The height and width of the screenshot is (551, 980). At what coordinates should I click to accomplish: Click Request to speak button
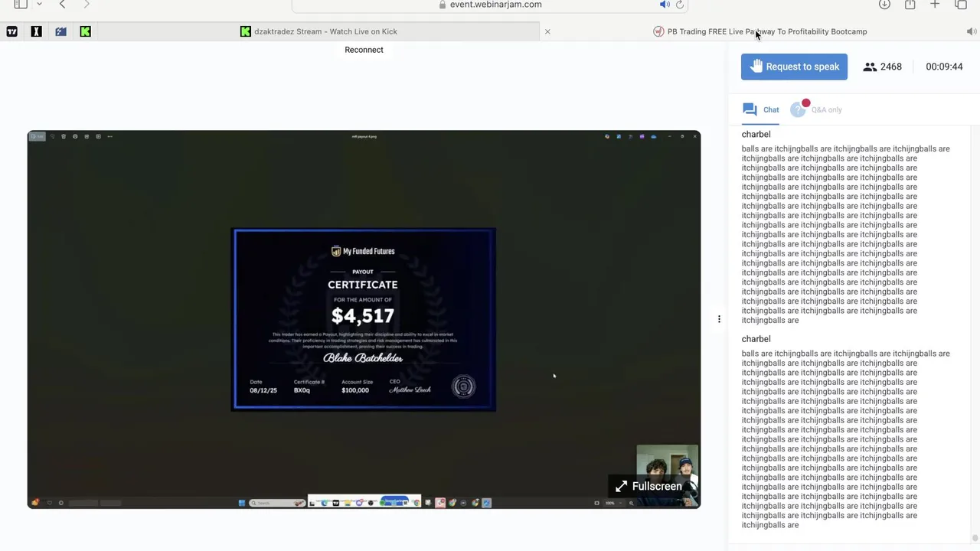794,67
